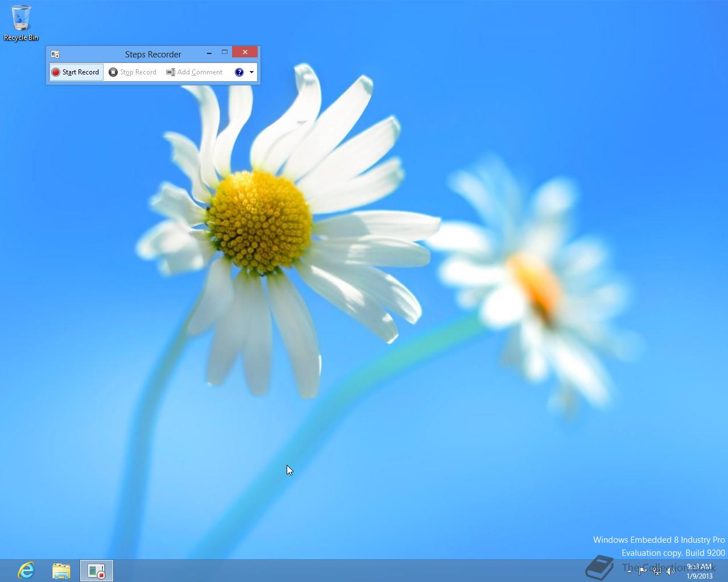Show hidden tray icons arrow
This screenshot has width=728, height=582.
point(629,571)
